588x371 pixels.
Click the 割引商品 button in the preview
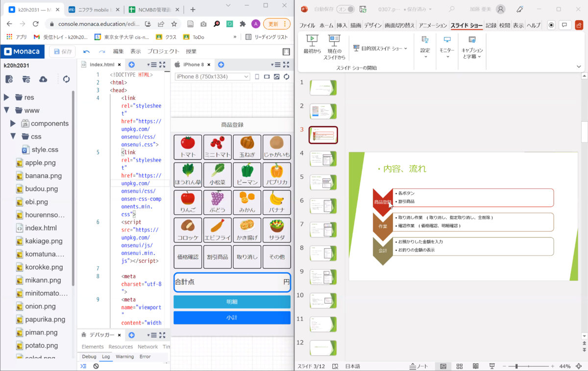tap(218, 256)
